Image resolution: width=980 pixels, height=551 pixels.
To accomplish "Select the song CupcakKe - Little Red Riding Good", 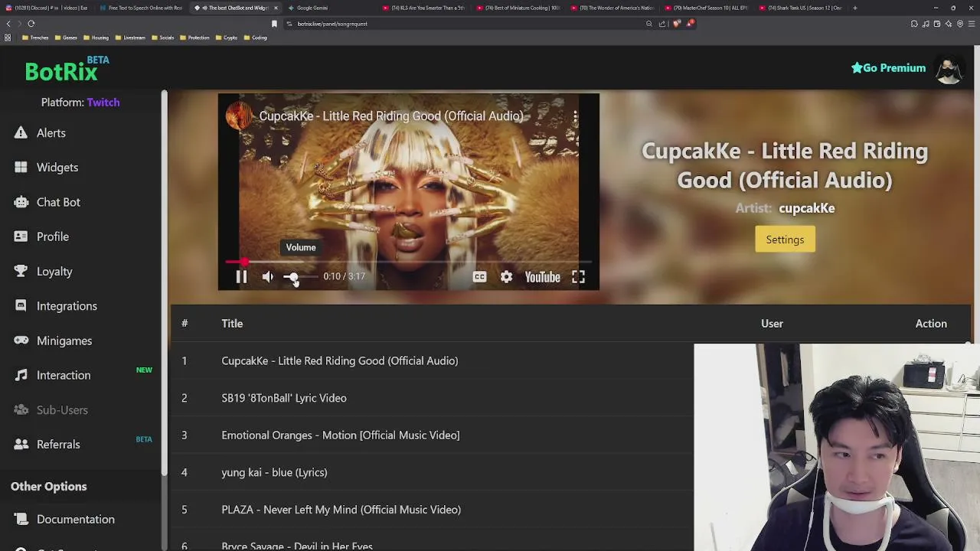I will (340, 361).
